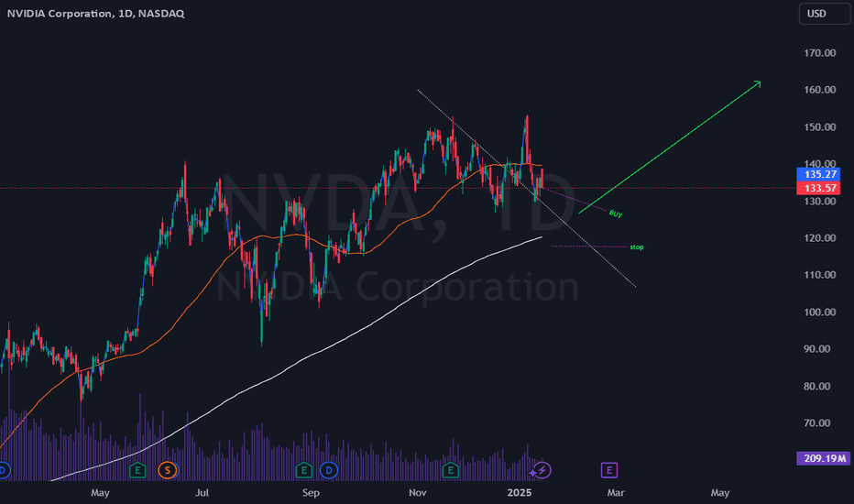This screenshot has width=854, height=504.
Task: Open the earnings E marker near Sep
Action: 303,470
